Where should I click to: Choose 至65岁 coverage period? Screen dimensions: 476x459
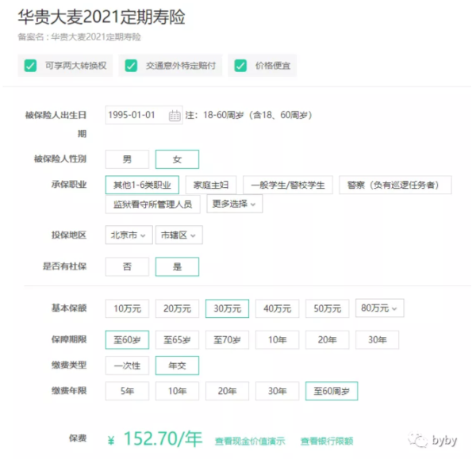177,340
